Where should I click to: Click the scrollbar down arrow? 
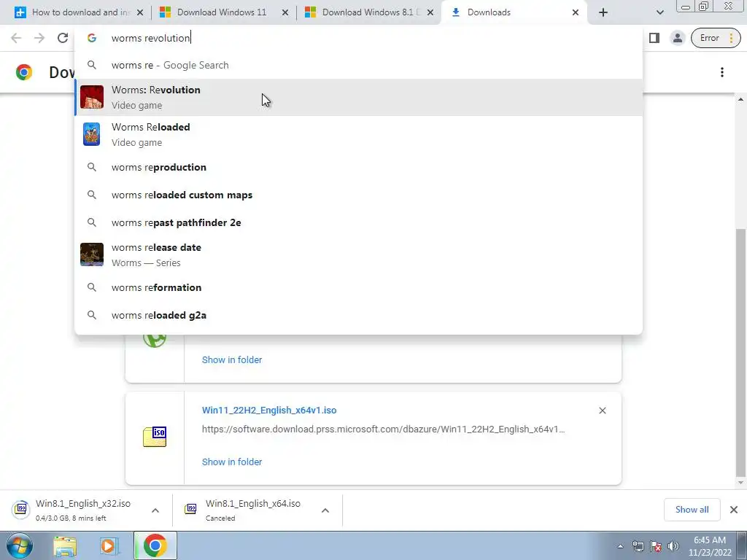(740, 483)
